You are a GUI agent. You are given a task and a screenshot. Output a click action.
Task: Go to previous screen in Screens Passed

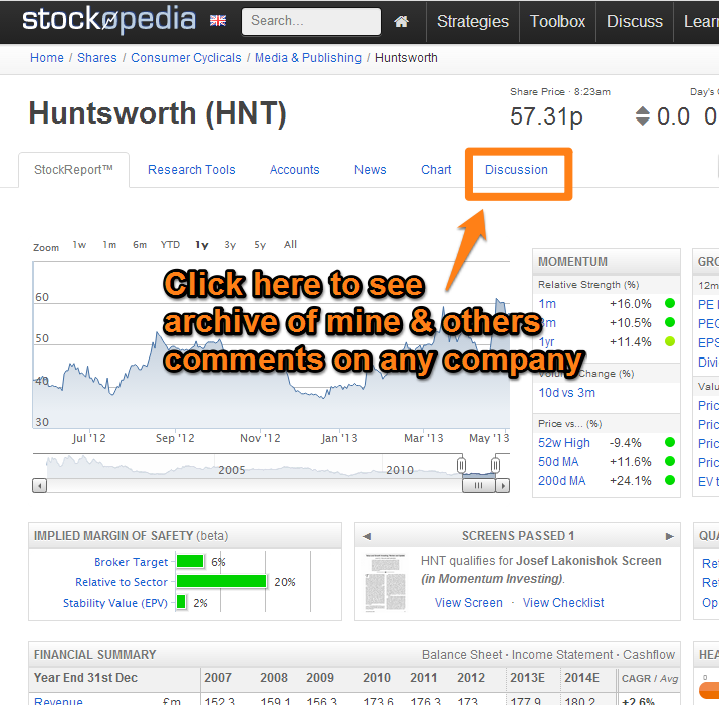[367, 536]
